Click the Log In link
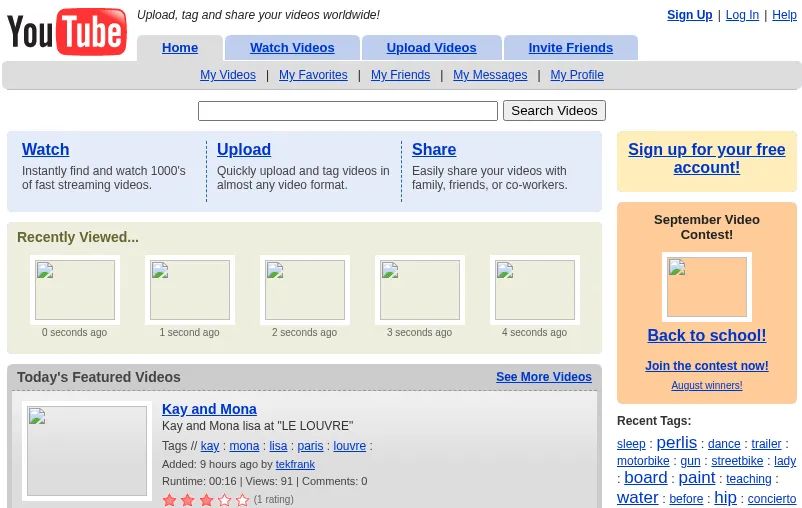Screen dimensions: 802x508 742,15
